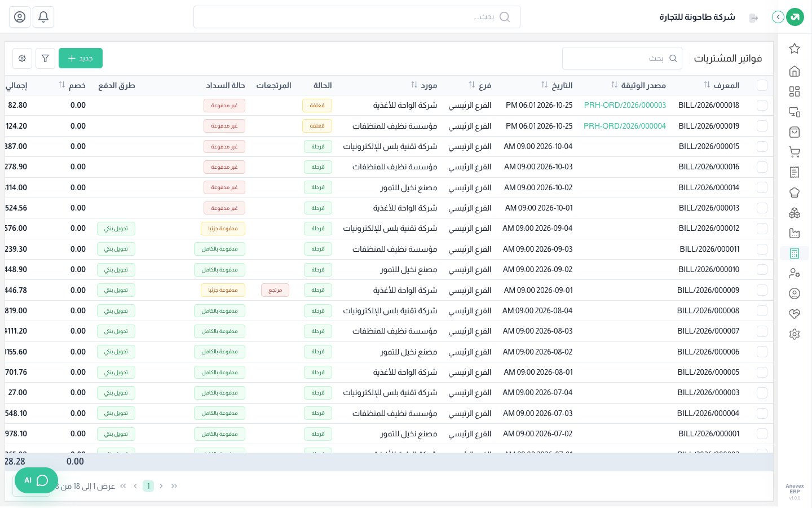Image resolution: width=812 pixels, height=508 pixels.
Task: Sort by the مصدر الوثيقة column sort icon
Action: tap(615, 85)
